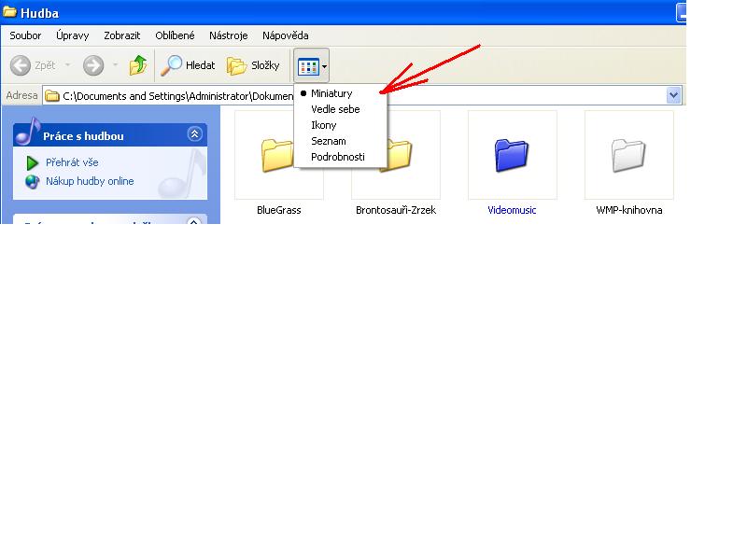Viewport: 747px width, 560px height.
Task: Select Ikony view option
Action: [340, 125]
